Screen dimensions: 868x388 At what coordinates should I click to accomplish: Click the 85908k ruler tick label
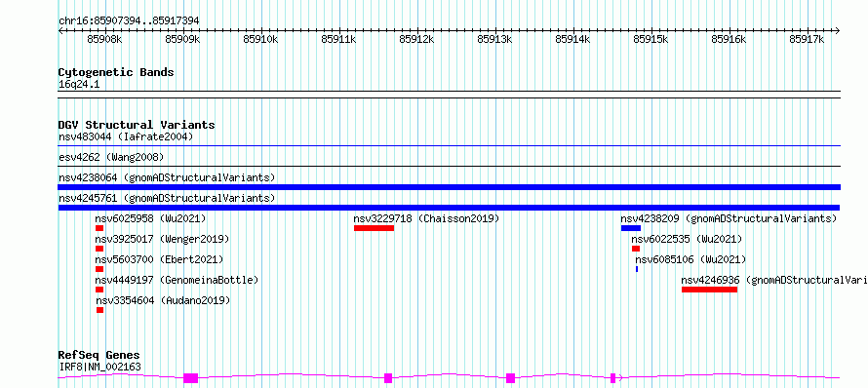104,39
